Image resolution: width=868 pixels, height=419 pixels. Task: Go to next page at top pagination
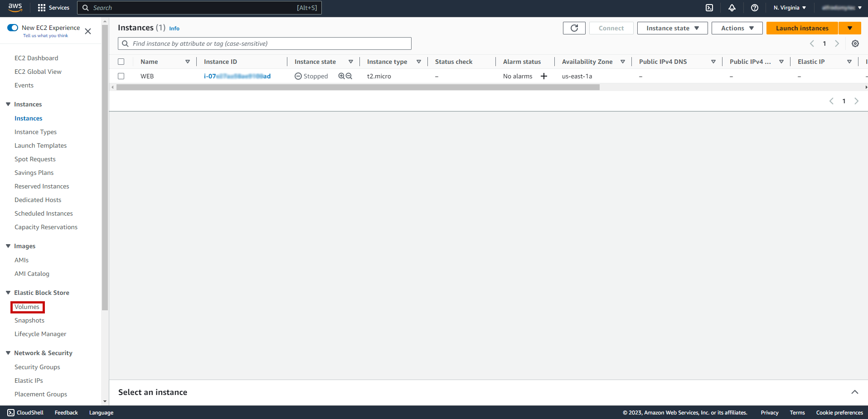click(837, 43)
